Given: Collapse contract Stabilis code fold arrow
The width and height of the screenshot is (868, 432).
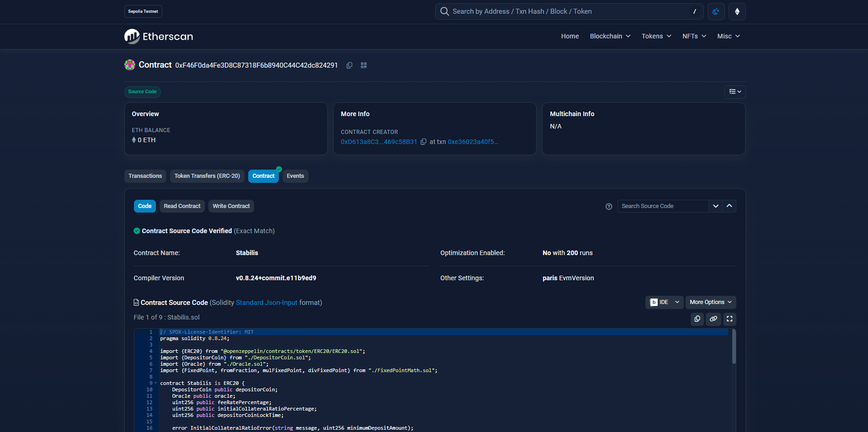Looking at the screenshot, I should [155, 383].
